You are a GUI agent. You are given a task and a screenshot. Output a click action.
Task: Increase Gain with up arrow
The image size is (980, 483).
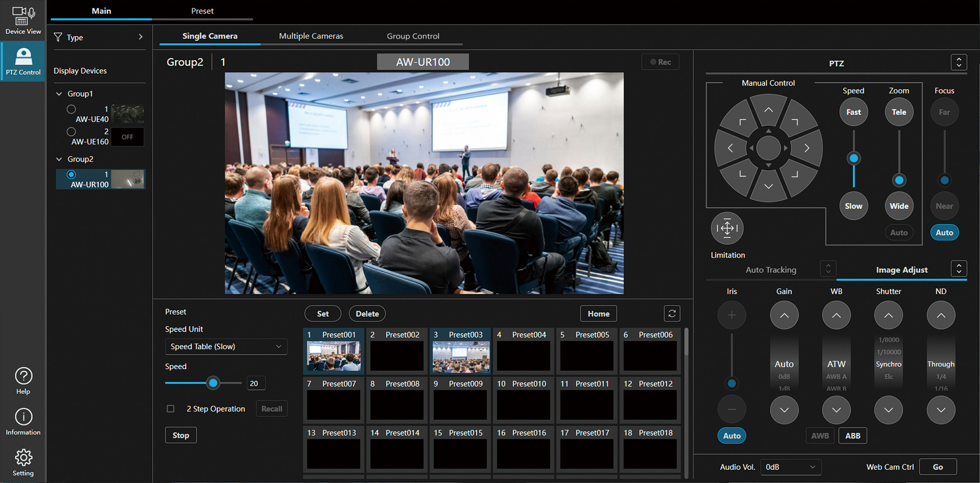[784, 315]
